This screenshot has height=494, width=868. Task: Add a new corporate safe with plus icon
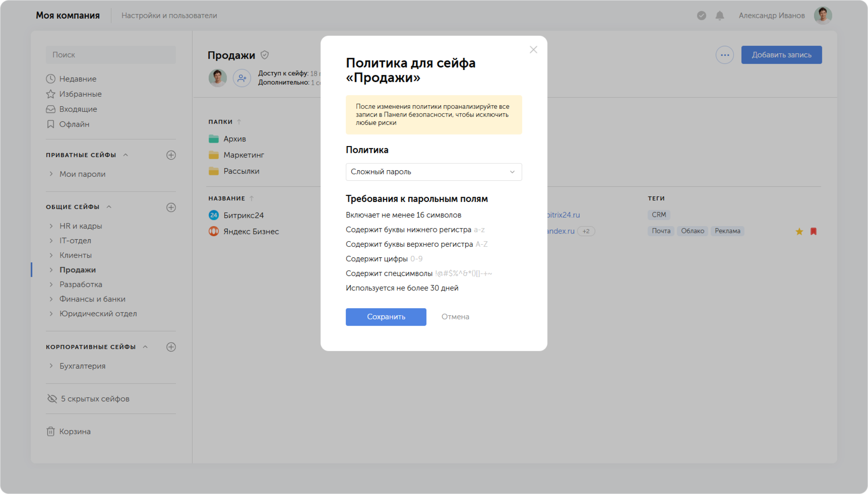pos(171,347)
